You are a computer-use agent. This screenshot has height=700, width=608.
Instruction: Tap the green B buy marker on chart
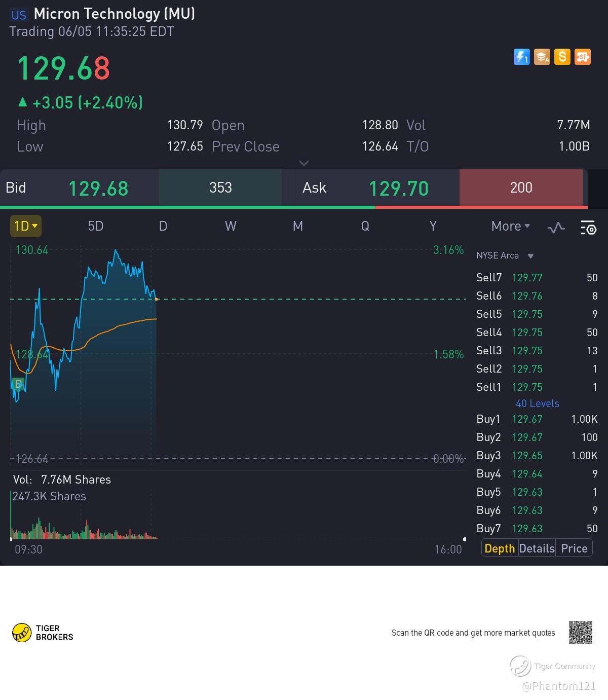[18, 384]
